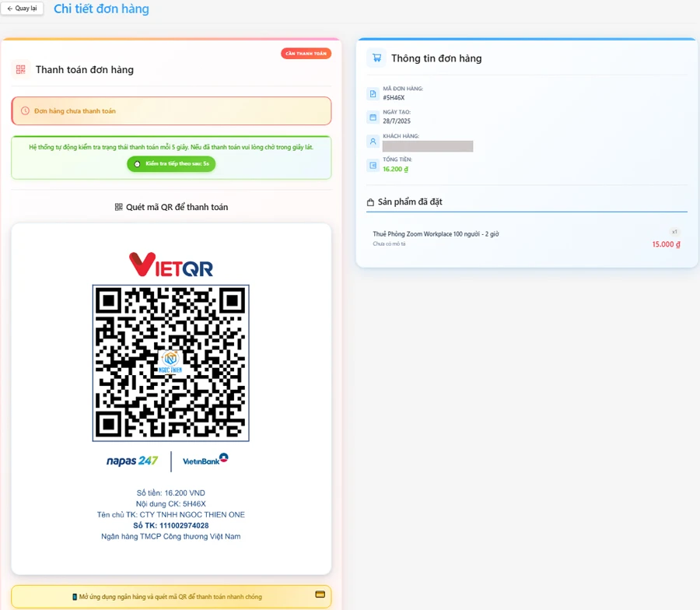Click the card icon in the yellow bottom banner
The image size is (700, 610).
(x=320, y=594)
